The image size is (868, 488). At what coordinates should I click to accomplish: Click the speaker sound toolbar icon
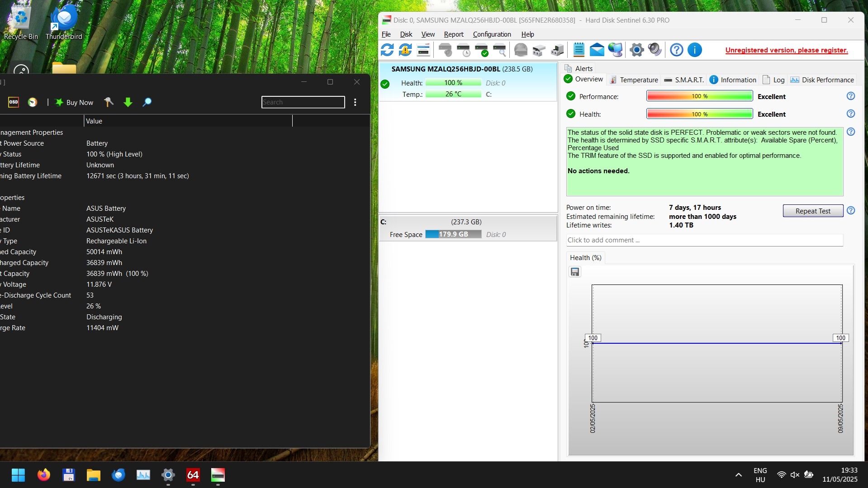pos(655,50)
